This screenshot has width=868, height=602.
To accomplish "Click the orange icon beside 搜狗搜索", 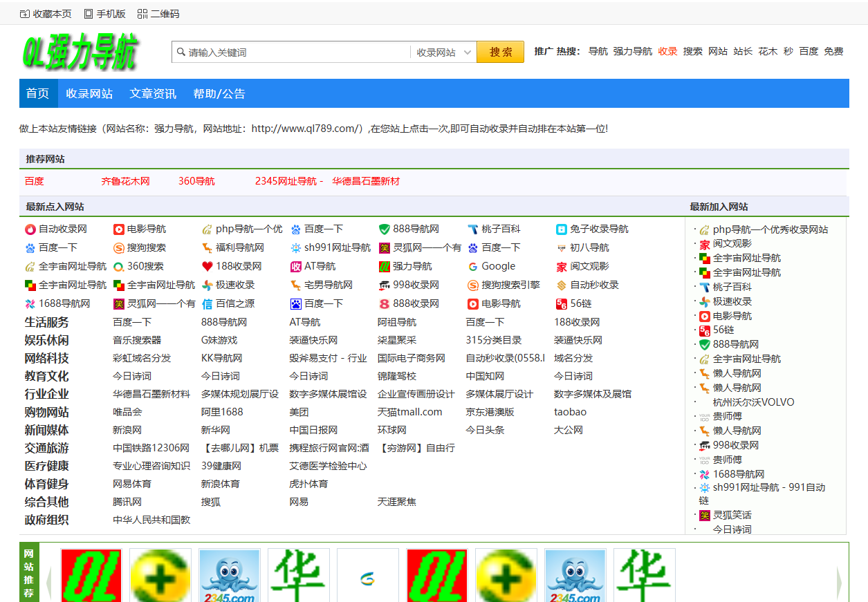I will pos(119,248).
